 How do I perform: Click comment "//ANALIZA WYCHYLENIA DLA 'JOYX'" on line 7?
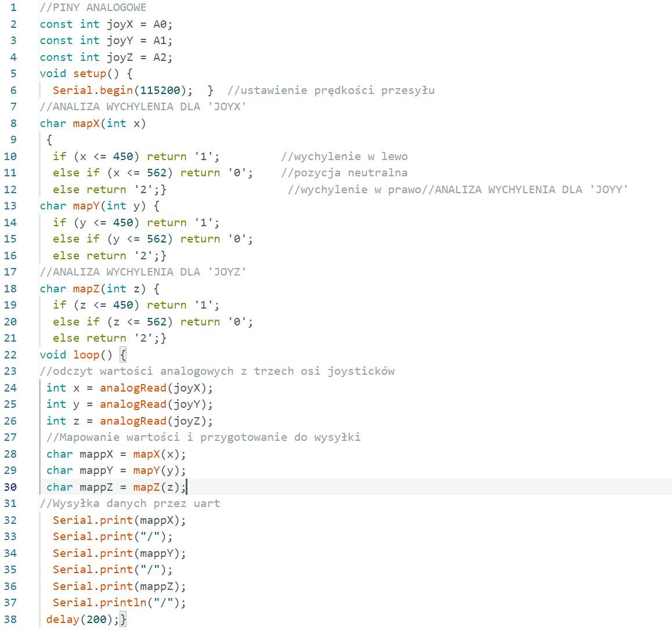click(143, 107)
